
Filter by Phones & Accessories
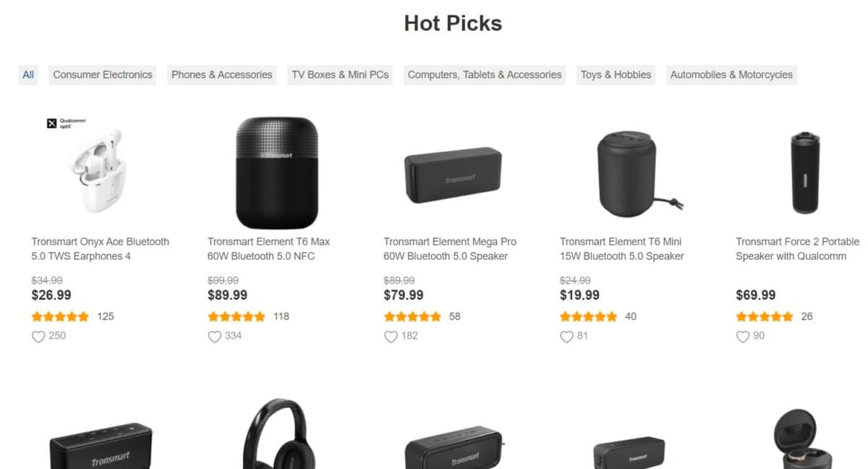pyautogui.click(x=221, y=75)
